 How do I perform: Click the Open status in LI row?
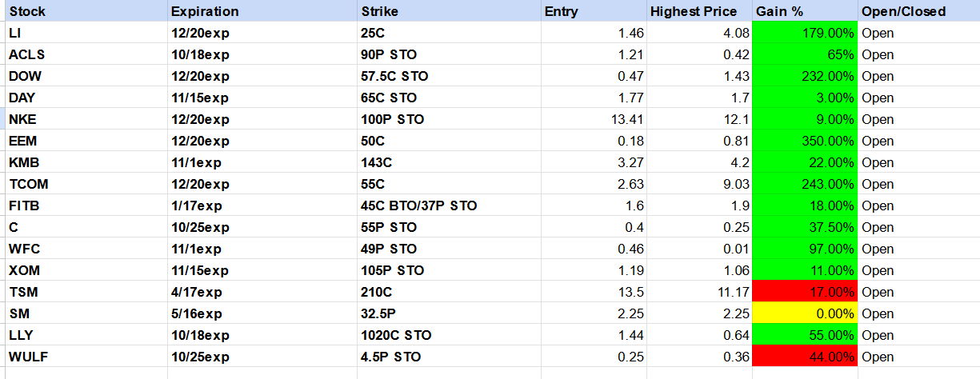click(918, 33)
